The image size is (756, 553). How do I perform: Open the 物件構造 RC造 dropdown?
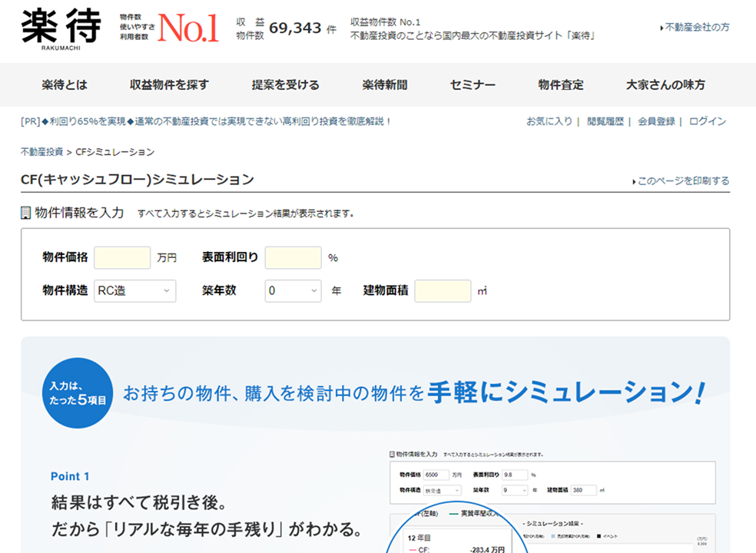click(134, 291)
